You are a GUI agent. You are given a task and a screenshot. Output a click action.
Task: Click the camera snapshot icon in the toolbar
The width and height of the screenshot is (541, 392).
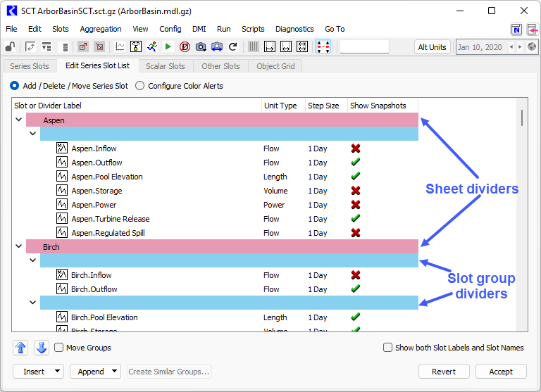click(x=201, y=47)
